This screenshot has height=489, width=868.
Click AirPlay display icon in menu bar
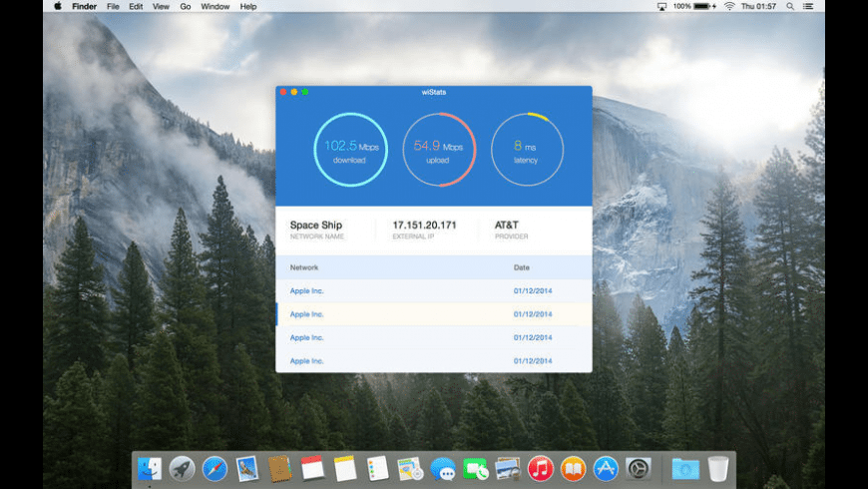[661, 7]
